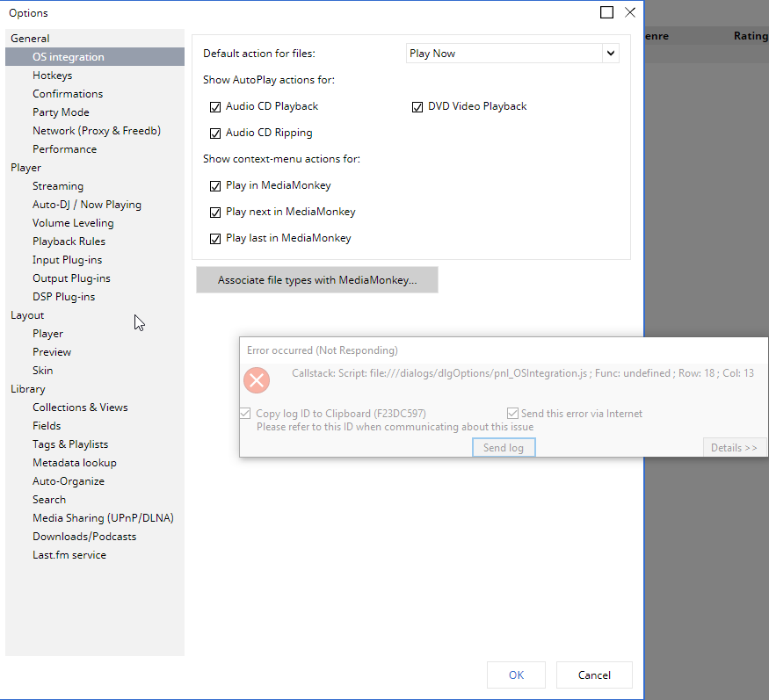Open Volume Leveling settings

click(x=73, y=223)
